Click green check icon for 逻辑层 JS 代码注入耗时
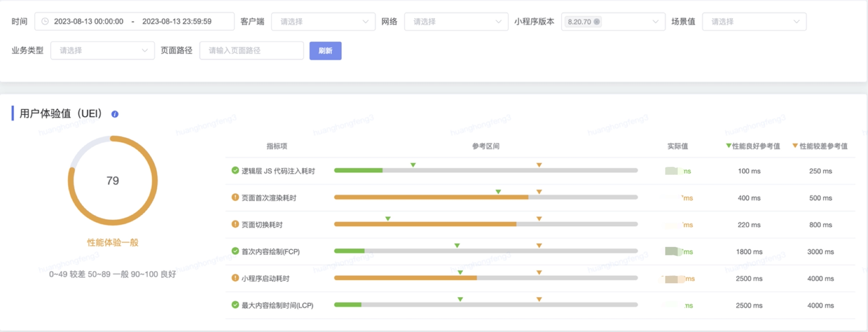The image size is (868, 332). pos(235,171)
